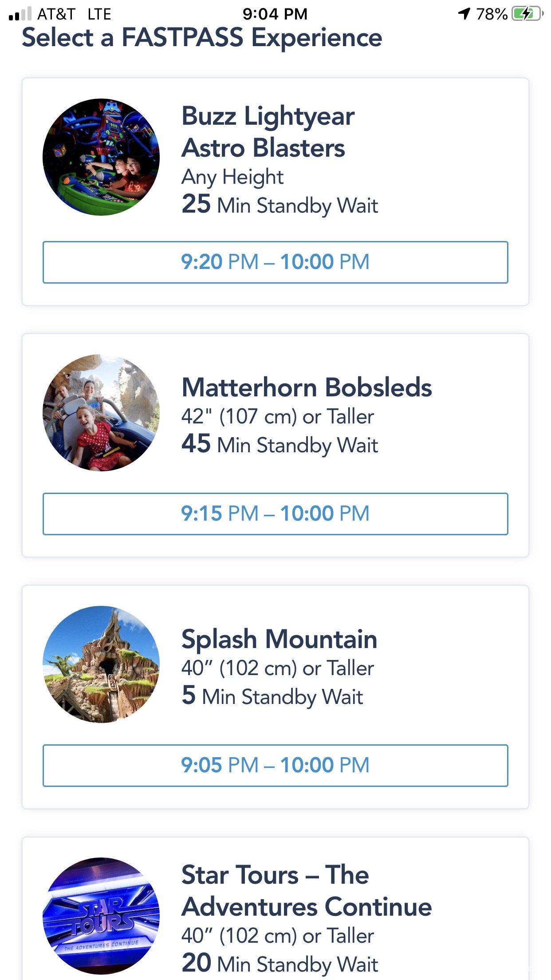551x980 pixels.
Task: Tap the Splash Mountain circular image
Action: click(x=101, y=664)
